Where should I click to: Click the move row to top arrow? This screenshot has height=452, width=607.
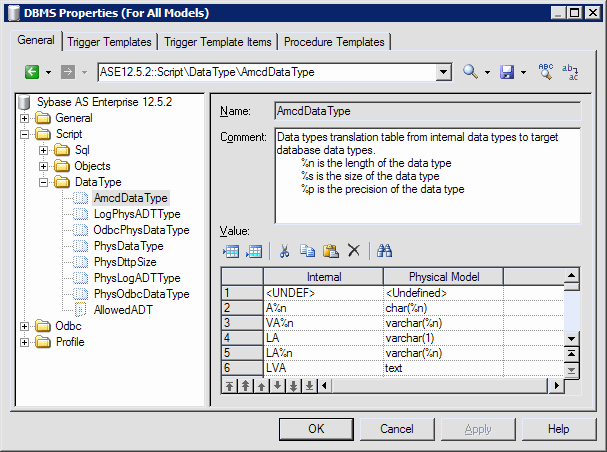tap(230, 386)
